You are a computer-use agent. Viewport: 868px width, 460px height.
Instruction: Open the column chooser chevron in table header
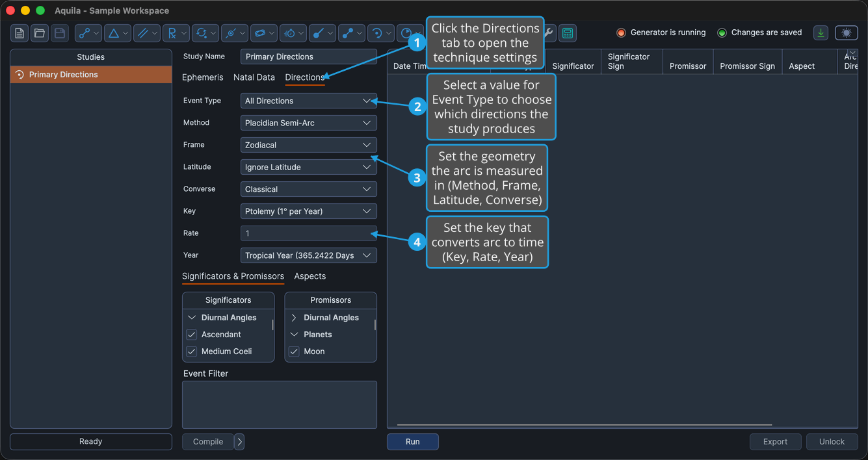click(x=852, y=53)
